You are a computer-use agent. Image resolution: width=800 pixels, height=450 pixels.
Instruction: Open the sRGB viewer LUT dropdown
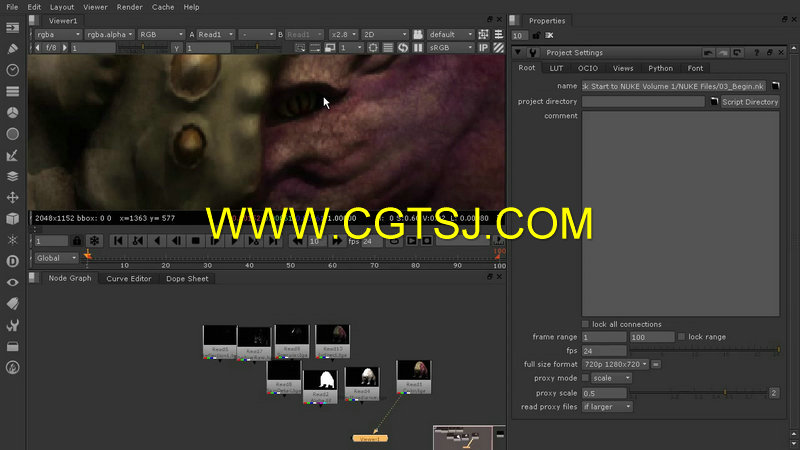point(451,47)
